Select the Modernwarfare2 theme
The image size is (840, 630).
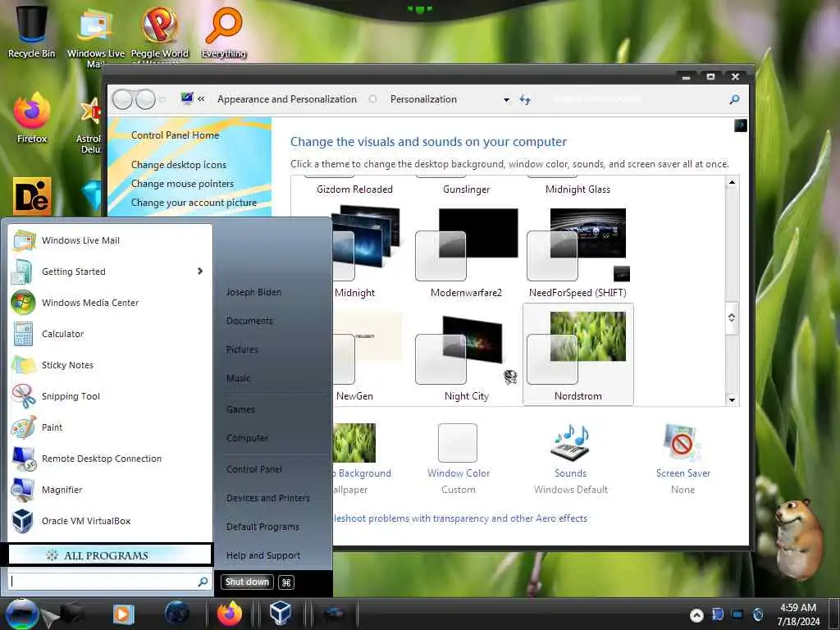coord(466,252)
